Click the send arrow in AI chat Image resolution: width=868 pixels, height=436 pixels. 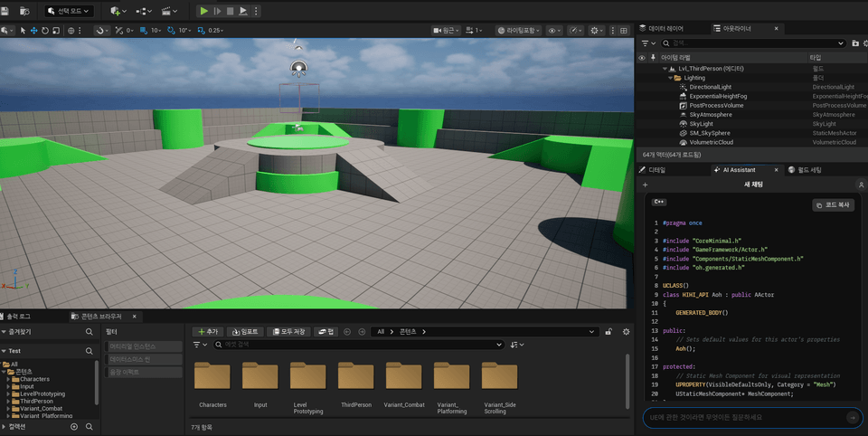coord(851,418)
